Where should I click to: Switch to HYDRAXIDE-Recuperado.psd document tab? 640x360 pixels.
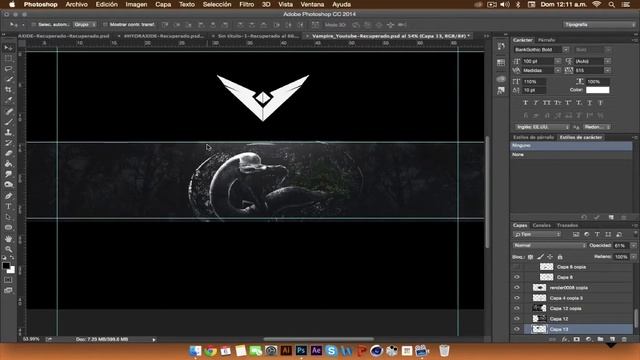(x=163, y=36)
